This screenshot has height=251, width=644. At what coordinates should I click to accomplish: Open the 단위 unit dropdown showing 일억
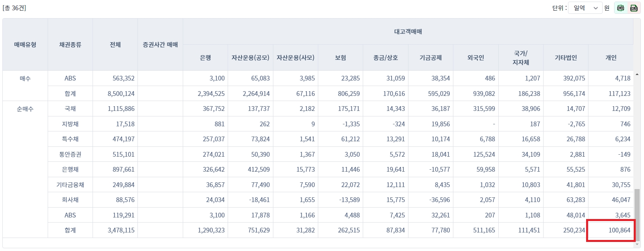[x=585, y=8]
